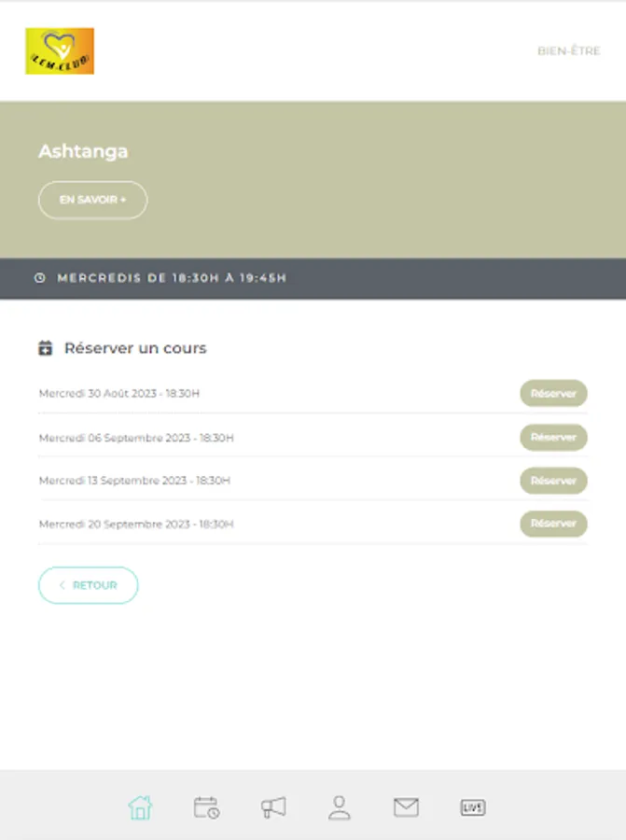Open the megaphone announcements icon
The width and height of the screenshot is (626, 840).
pyautogui.click(x=273, y=807)
